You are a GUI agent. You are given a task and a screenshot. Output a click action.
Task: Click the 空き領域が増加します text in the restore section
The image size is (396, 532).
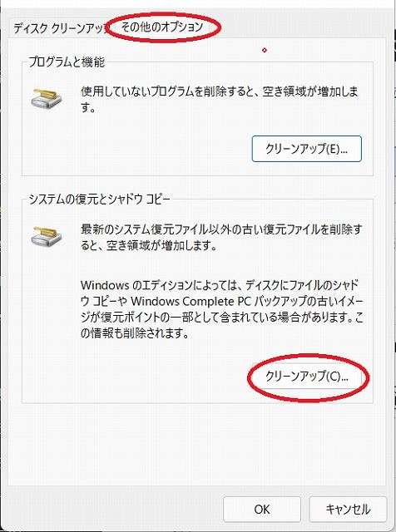click(x=161, y=246)
